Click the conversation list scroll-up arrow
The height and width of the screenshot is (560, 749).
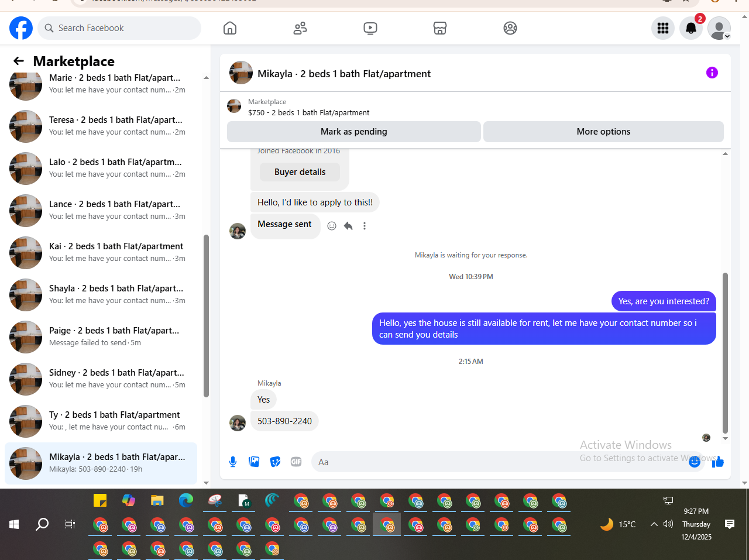click(206, 78)
